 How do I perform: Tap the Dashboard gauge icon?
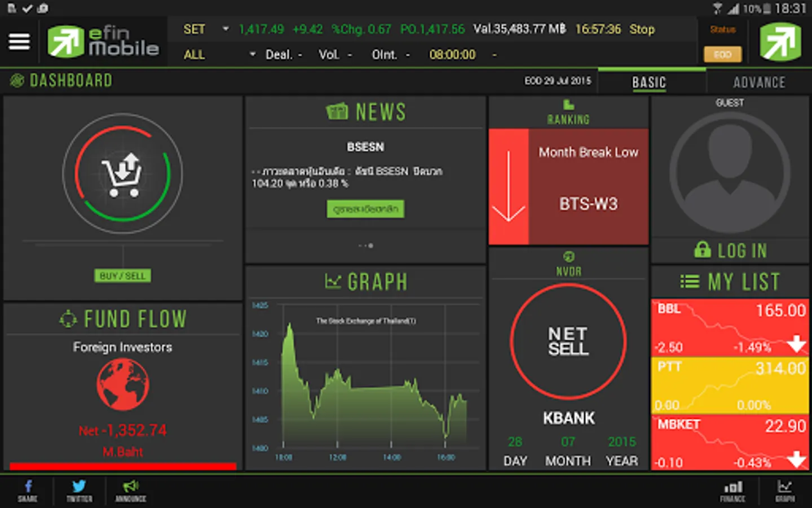(17, 81)
